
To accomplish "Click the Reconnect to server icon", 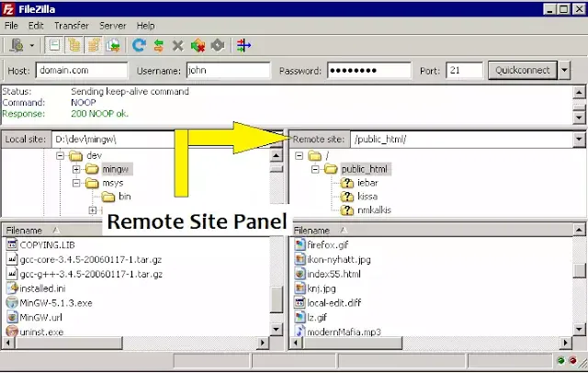I will pyautogui.click(x=218, y=45).
